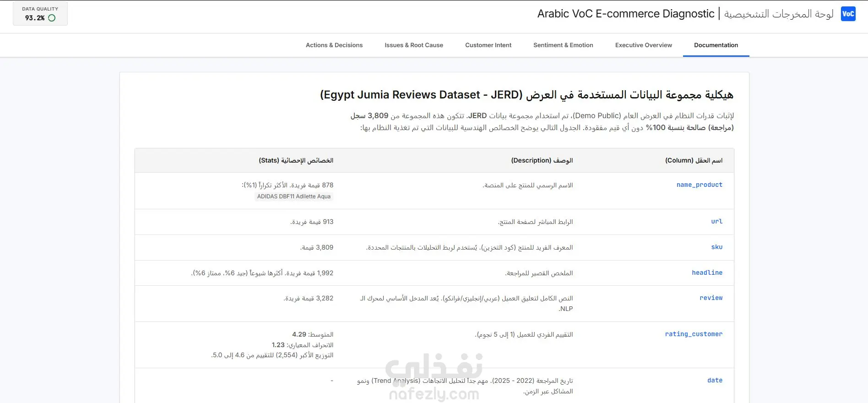The image size is (868, 403).
Task: Select the date column name
Action: point(715,381)
